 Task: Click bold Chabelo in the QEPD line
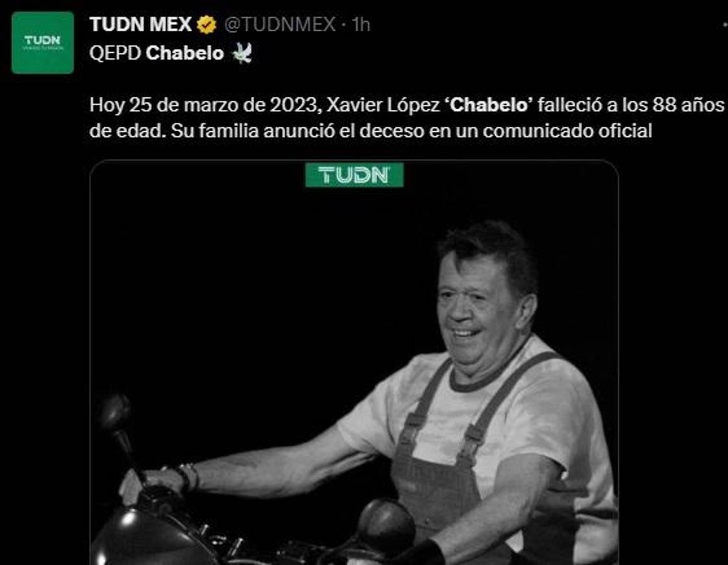click(x=185, y=53)
